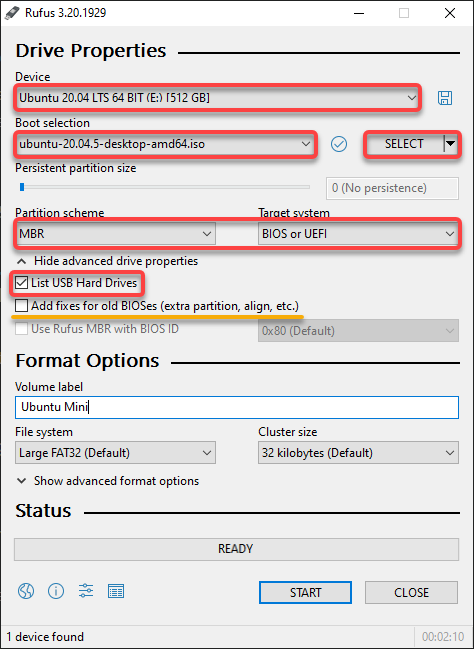Toggle Use Rufus MBR with BIOS ID
The width and height of the screenshot is (474, 649).
[x=21, y=329]
